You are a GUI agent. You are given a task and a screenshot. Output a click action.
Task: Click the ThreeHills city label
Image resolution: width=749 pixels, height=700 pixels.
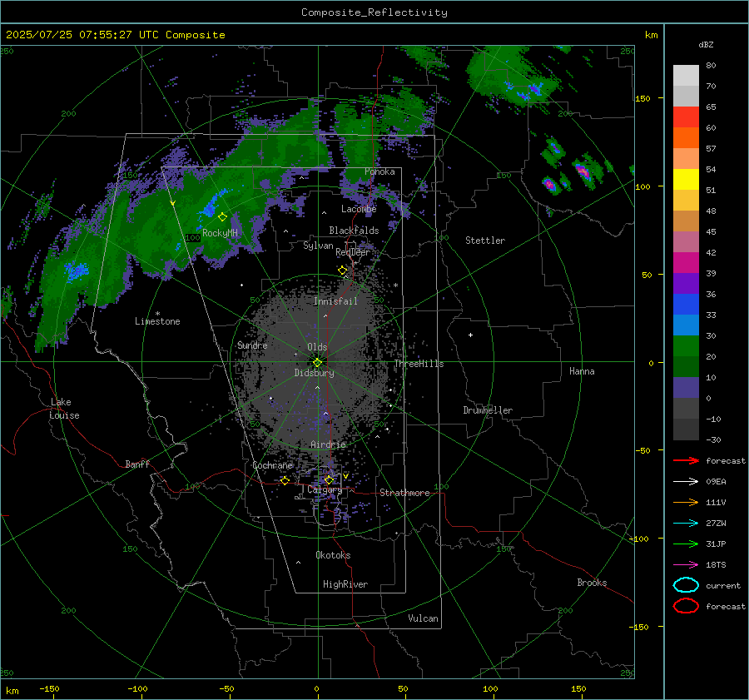coord(419,364)
